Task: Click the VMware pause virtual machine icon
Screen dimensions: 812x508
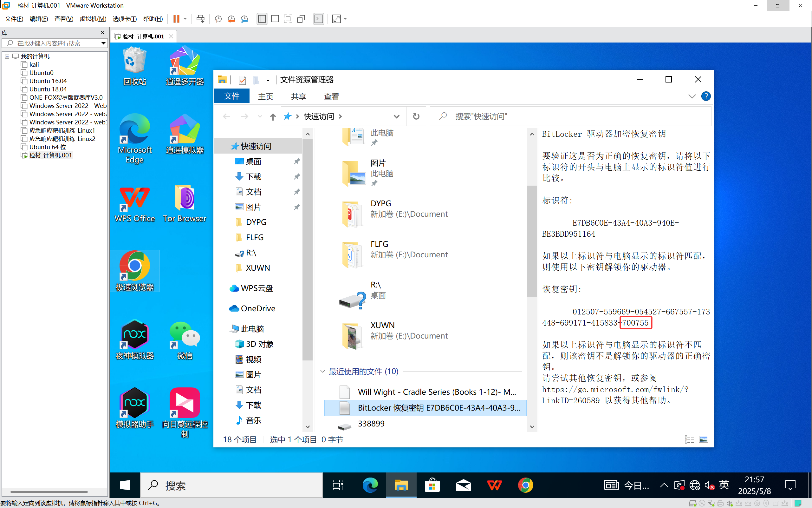Action: click(176, 19)
